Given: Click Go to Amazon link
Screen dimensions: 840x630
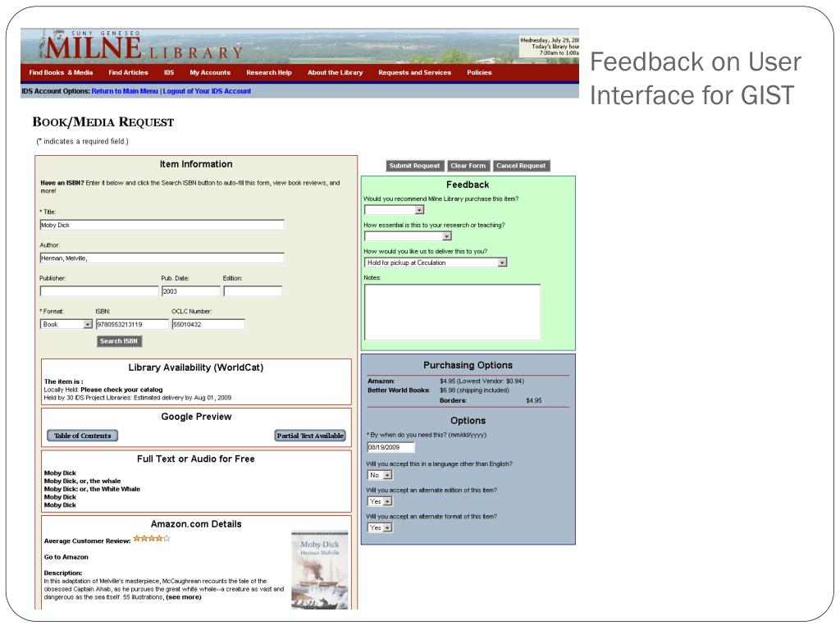Looking at the screenshot, I should (x=66, y=557).
